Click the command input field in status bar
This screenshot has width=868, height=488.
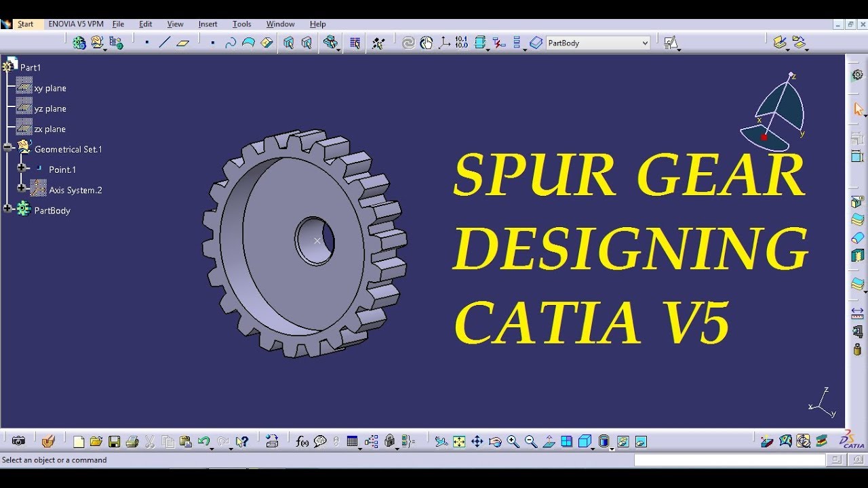[730, 460]
